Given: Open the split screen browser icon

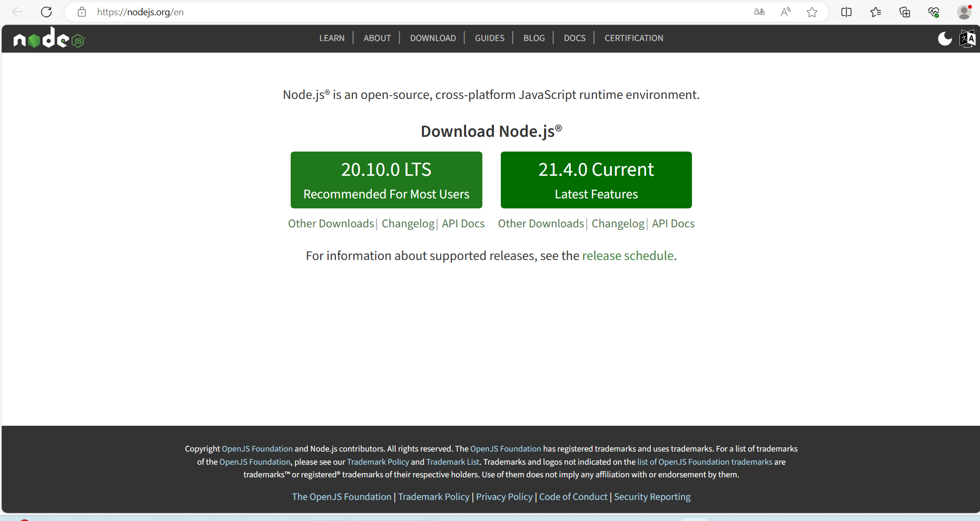Looking at the screenshot, I should point(846,12).
